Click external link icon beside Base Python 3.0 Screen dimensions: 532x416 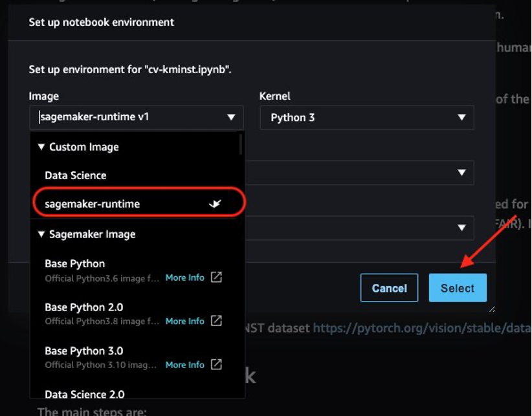click(x=216, y=364)
